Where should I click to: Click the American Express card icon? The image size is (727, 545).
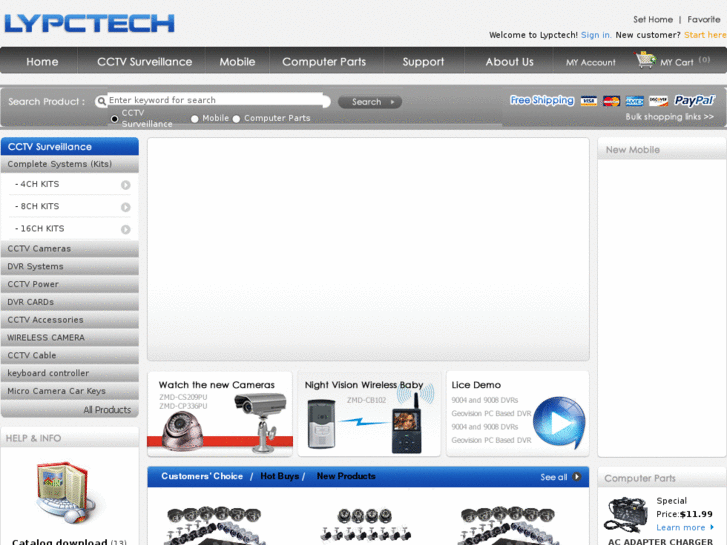[x=634, y=101]
